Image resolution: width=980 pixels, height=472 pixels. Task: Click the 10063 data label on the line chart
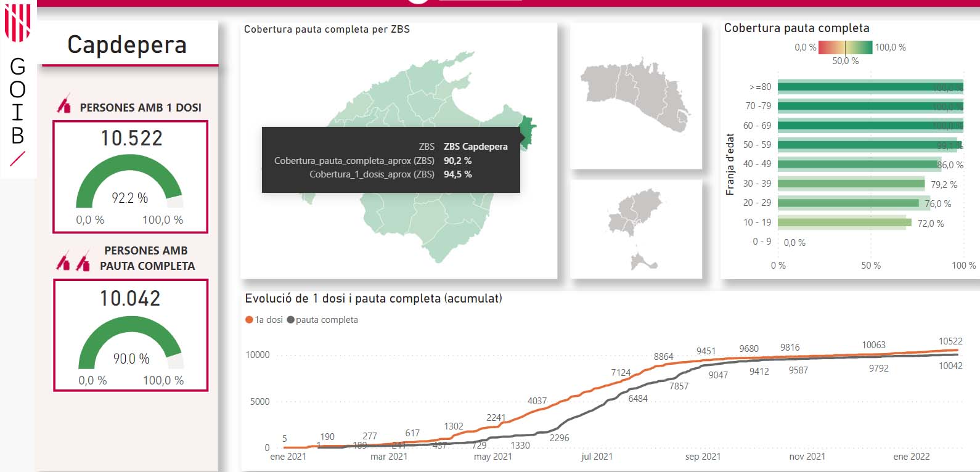[x=873, y=345]
